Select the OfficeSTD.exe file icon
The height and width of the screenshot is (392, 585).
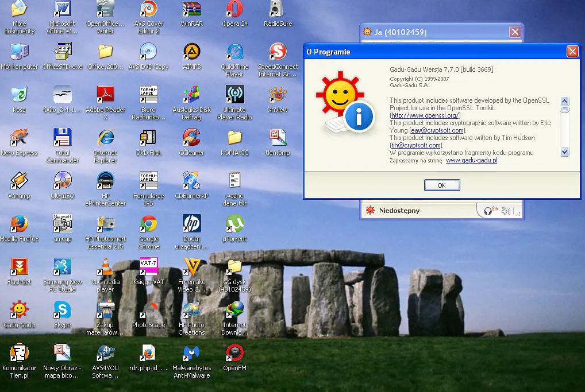click(62, 57)
